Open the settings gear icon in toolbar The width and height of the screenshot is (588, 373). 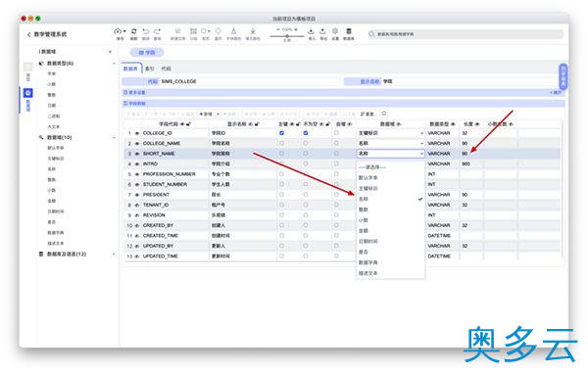(x=335, y=31)
